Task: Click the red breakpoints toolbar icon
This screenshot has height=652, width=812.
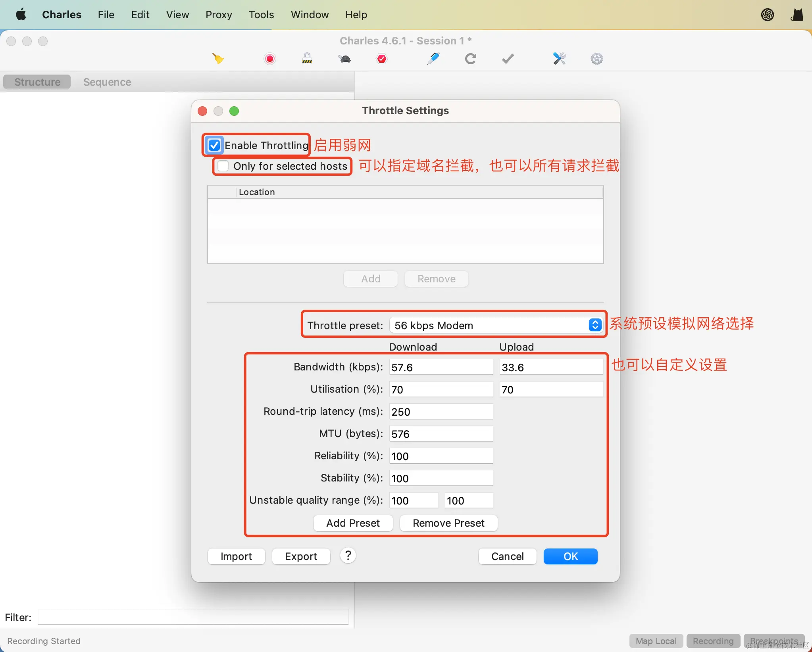Action: pyautogui.click(x=381, y=59)
